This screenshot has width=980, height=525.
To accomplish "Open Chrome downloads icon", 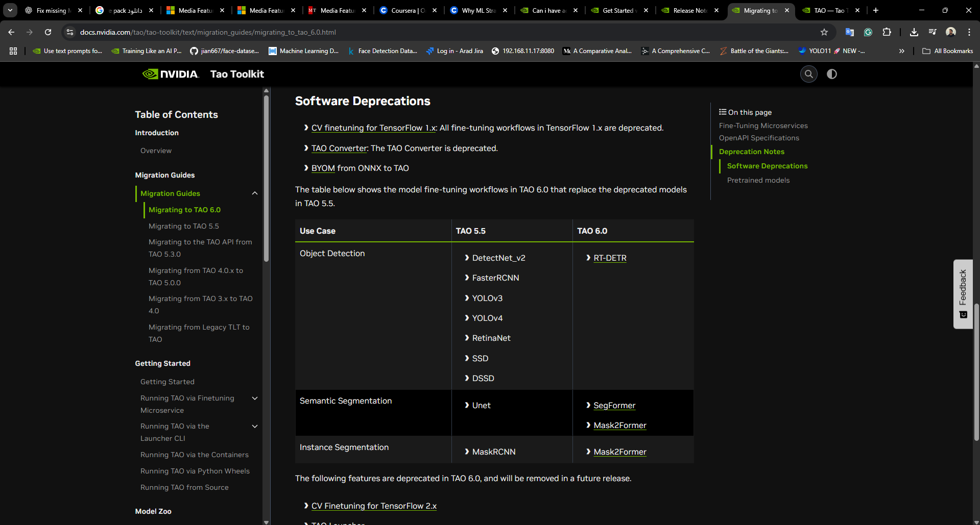I will 914,32.
